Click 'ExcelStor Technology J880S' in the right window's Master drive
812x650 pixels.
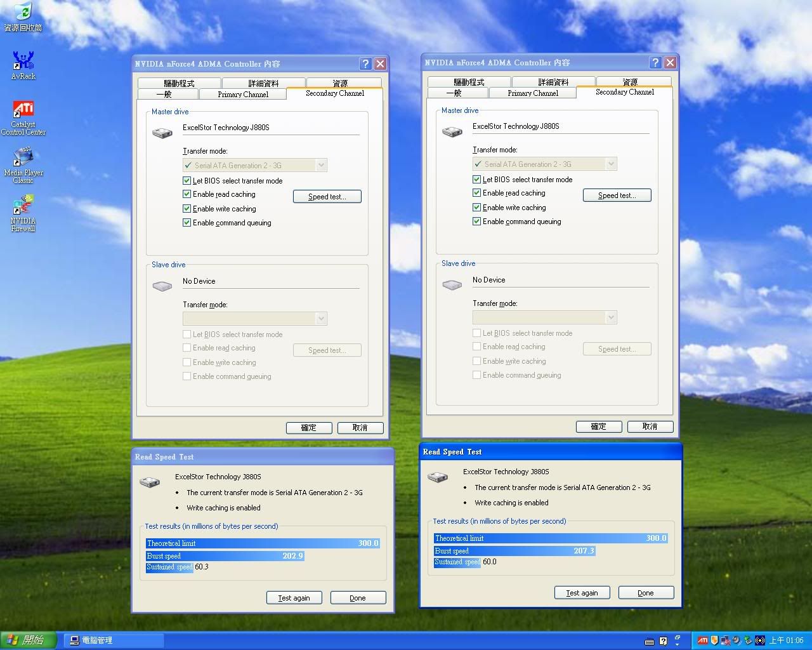[x=516, y=126]
